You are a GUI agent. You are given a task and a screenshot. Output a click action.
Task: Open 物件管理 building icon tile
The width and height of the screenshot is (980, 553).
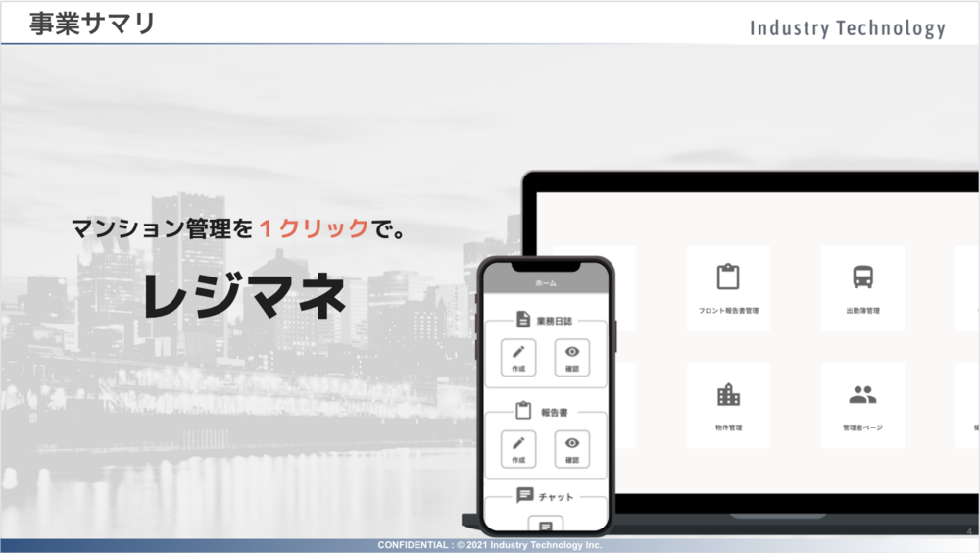coord(728,405)
